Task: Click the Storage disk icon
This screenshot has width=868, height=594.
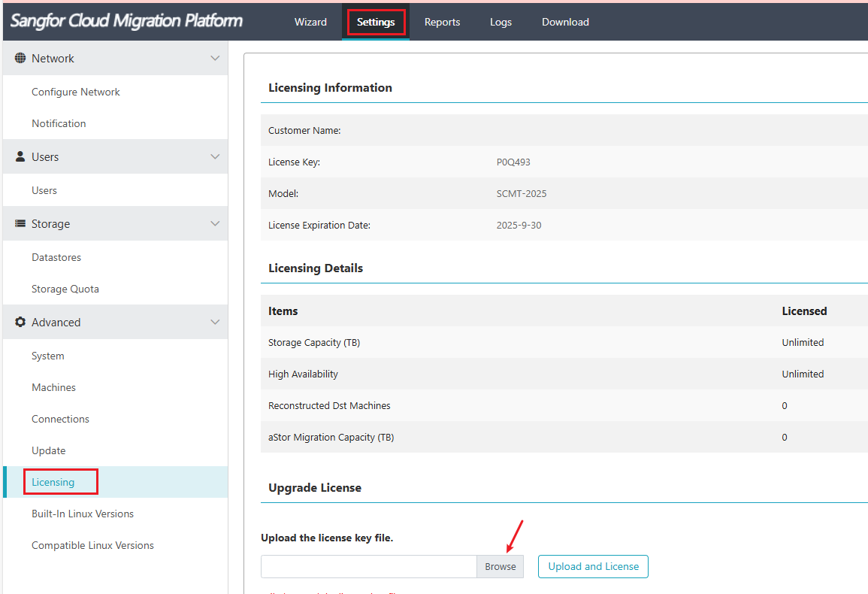Action: pos(20,223)
